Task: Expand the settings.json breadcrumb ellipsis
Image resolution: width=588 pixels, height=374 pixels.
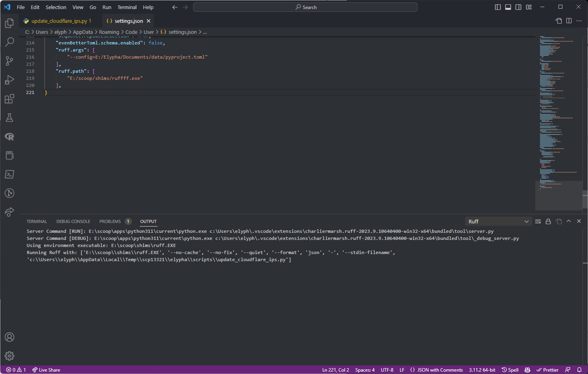Action: (205, 32)
